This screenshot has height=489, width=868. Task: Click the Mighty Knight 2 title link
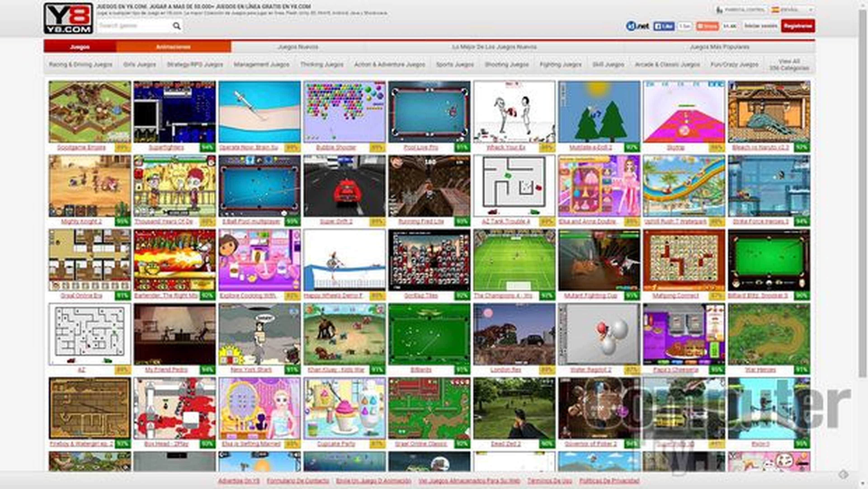pos(81,222)
